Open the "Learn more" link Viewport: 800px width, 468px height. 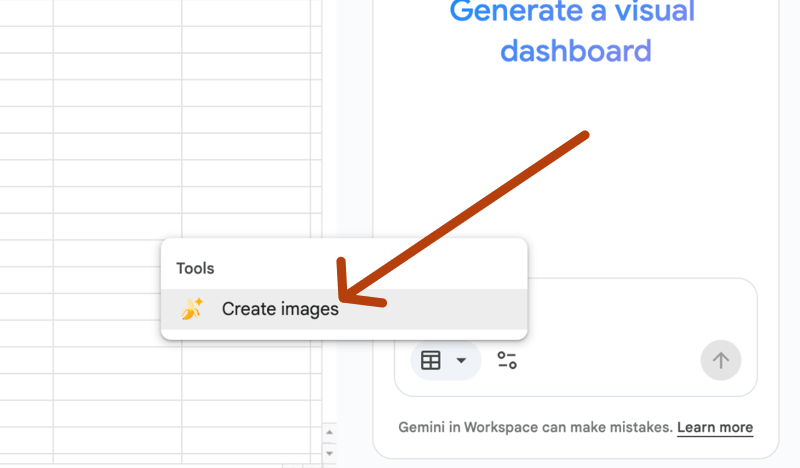pos(714,427)
